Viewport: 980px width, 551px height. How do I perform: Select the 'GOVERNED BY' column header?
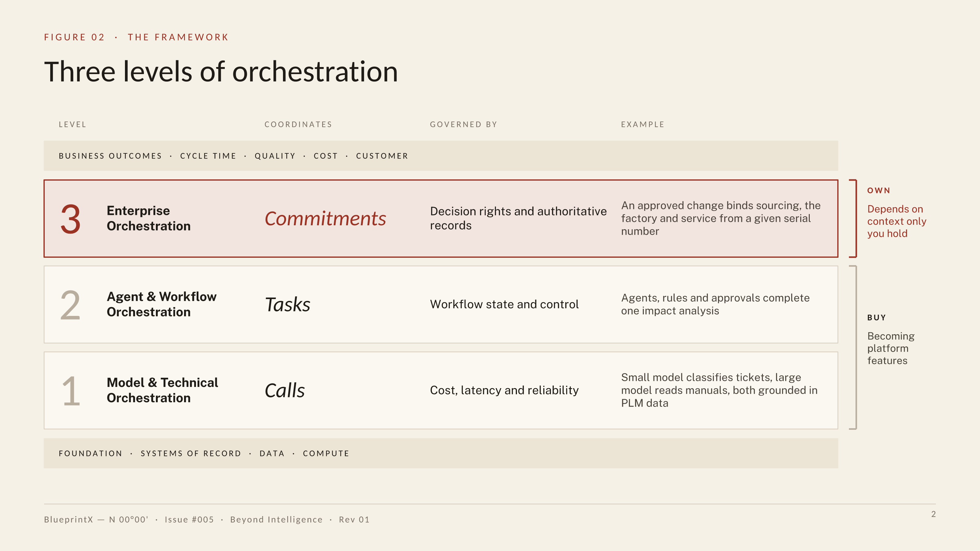463,124
